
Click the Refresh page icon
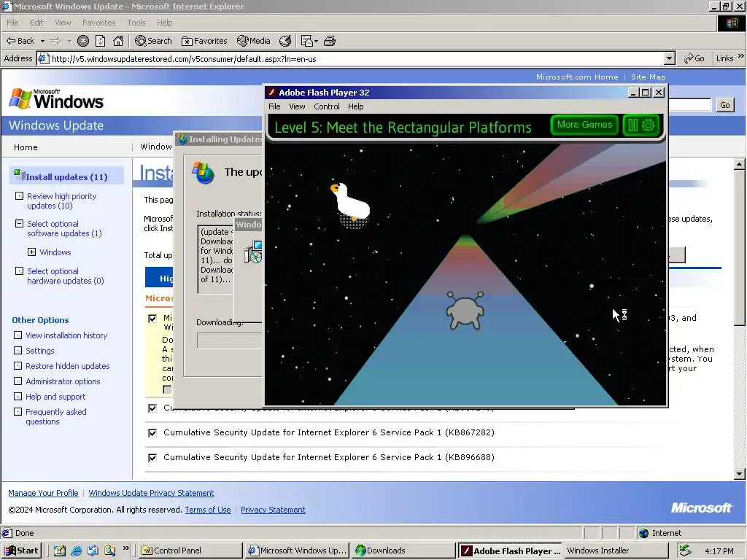[x=100, y=41]
